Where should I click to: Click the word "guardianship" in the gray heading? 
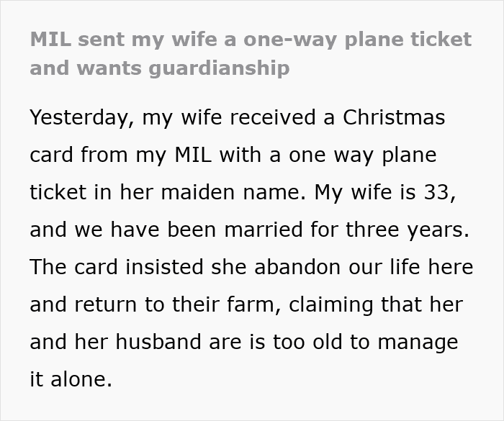click(219, 68)
